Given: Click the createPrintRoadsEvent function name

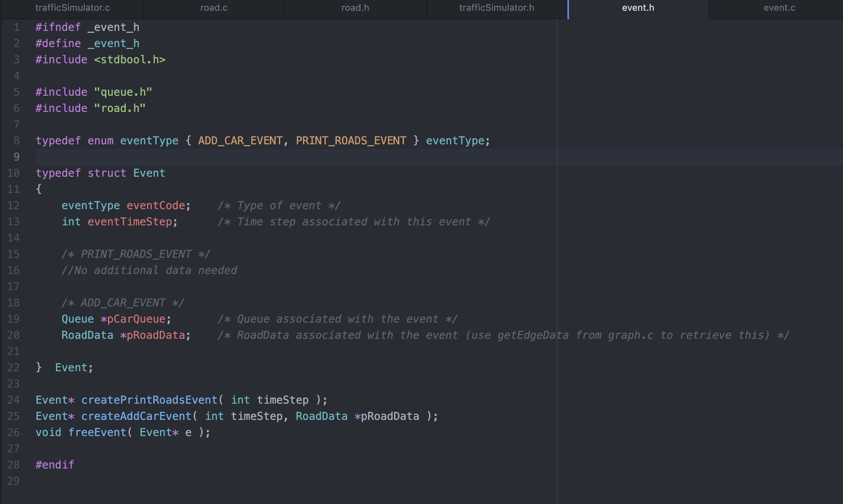Looking at the screenshot, I should click(149, 400).
